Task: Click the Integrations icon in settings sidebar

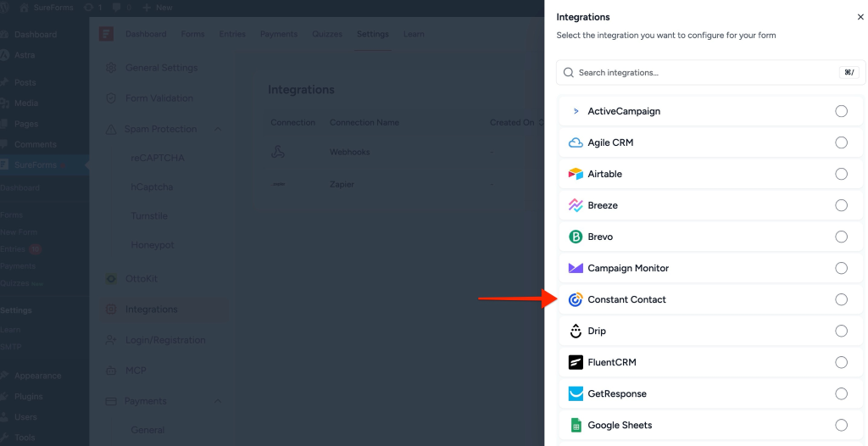Action: pos(111,309)
